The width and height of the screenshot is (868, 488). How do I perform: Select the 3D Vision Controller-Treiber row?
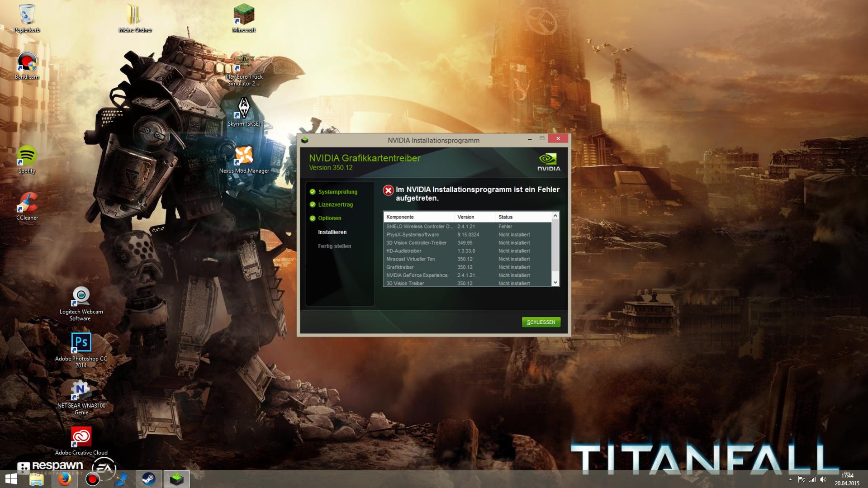tap(467, 243)
